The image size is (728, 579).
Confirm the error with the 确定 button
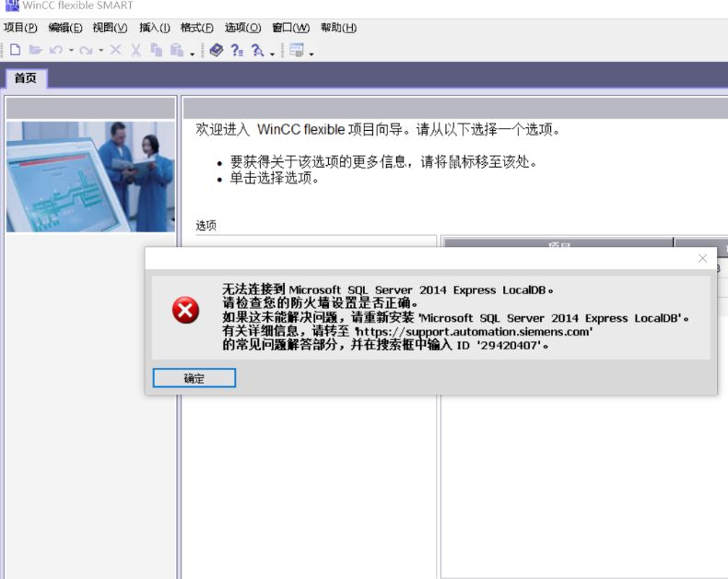(194, 378)
